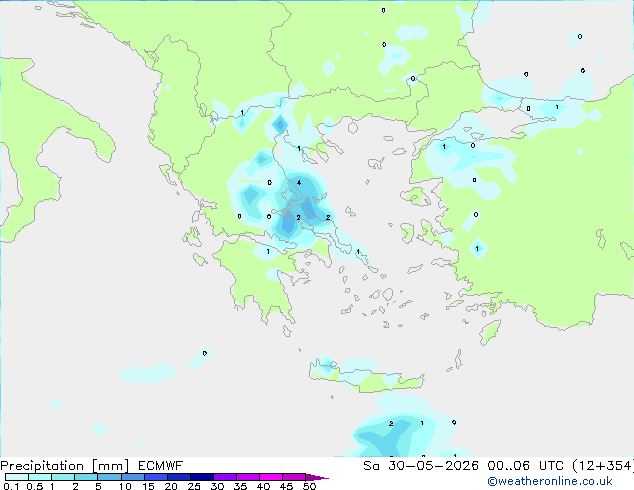
Task: Click the weatheronline.co.uk copyright link
Action: (550, 481)
